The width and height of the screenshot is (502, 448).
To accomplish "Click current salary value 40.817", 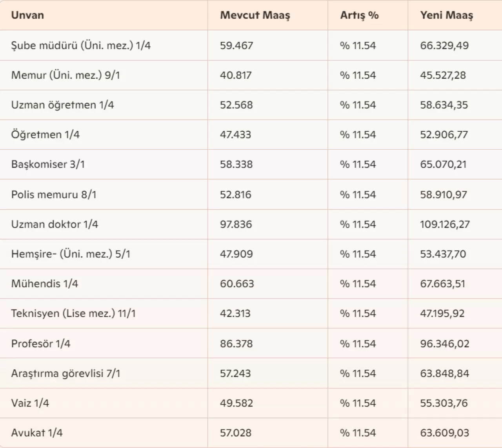I will [236, 75].
